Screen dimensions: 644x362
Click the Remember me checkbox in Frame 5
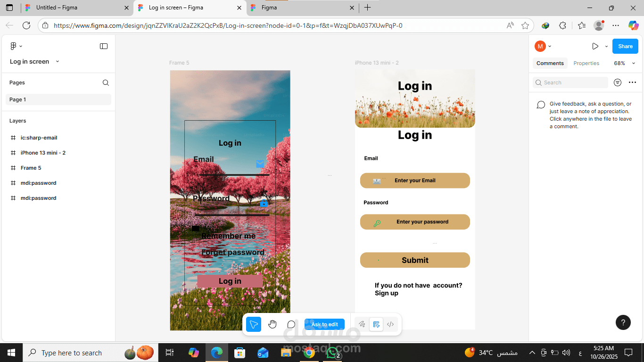pyautogui.click(x=195, y=228)
